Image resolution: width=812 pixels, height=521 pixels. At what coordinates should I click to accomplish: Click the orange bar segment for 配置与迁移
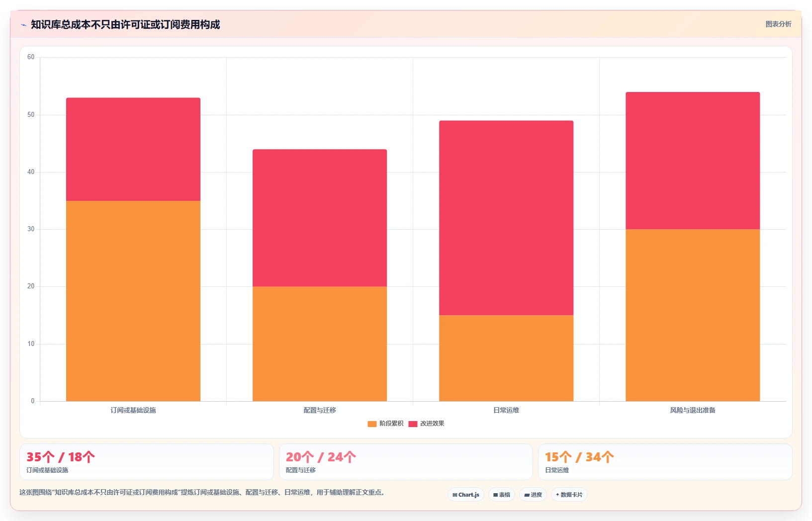320,344
